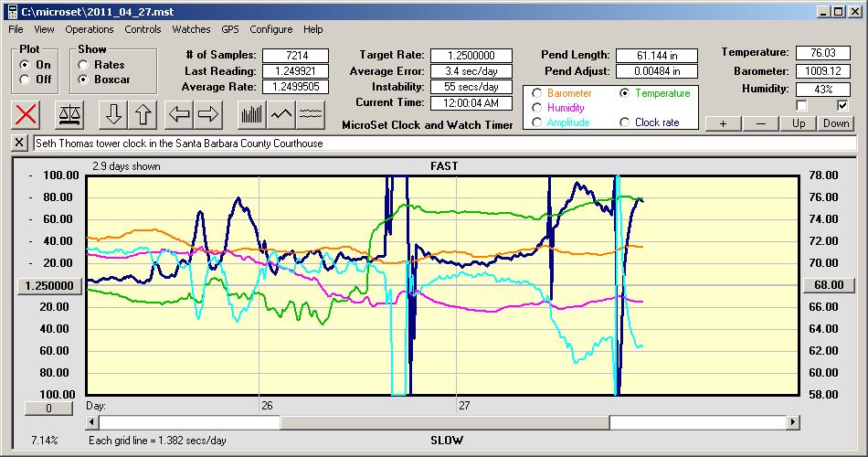Click the 1.250000 center rate button
Image resolution: width=868 pixels, height=457 pixels.
coord(49,286)
